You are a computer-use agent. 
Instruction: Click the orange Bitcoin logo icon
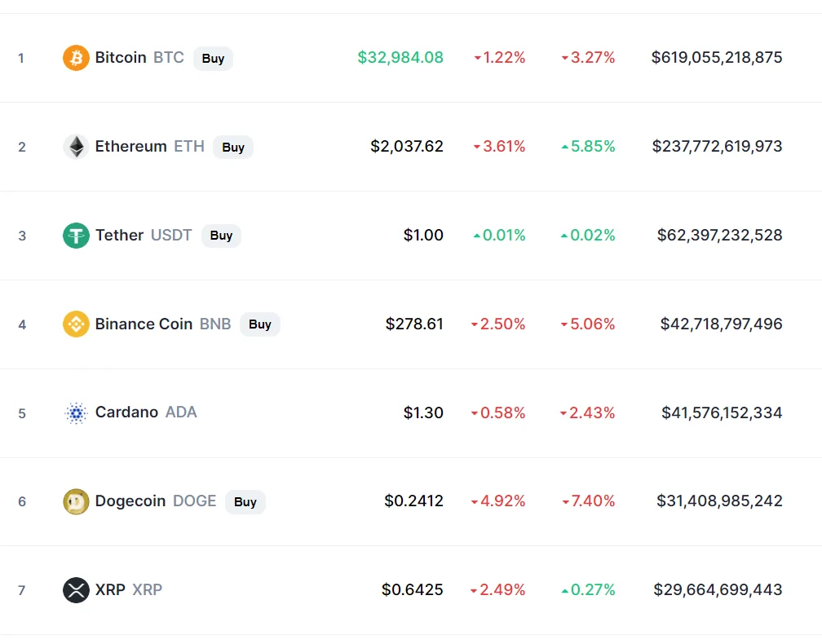tap(76, 58)
